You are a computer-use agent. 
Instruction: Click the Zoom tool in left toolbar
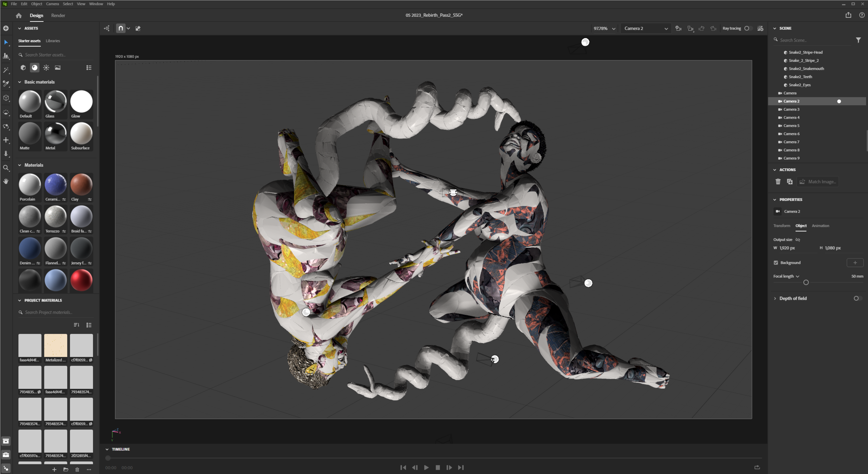[6, 168]
